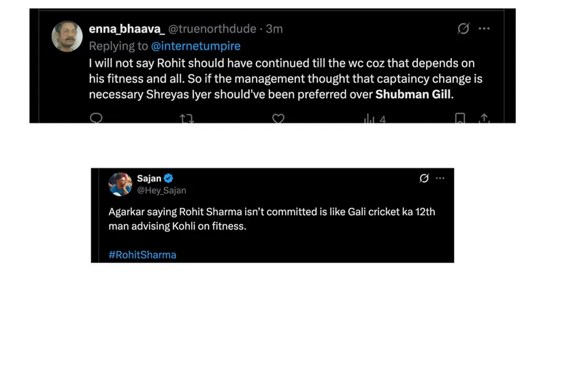Open enna_bhaava_ profile picture
Image resolution: width=588 pixels, height=368 pixels.
67,35
